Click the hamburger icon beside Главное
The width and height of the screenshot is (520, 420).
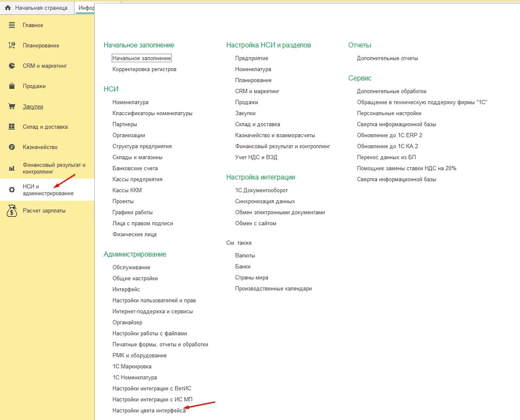coord(12,25)
